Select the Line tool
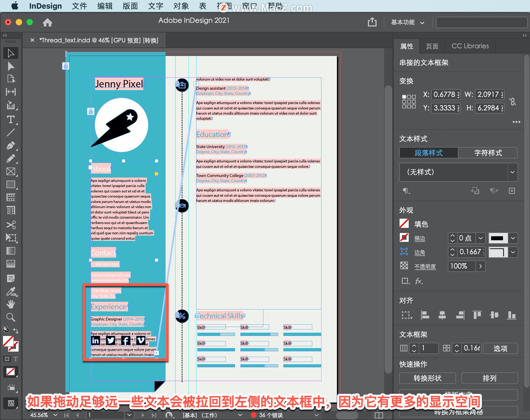Image resolution: width=530 pixels, height=420 pixels. 11,133
